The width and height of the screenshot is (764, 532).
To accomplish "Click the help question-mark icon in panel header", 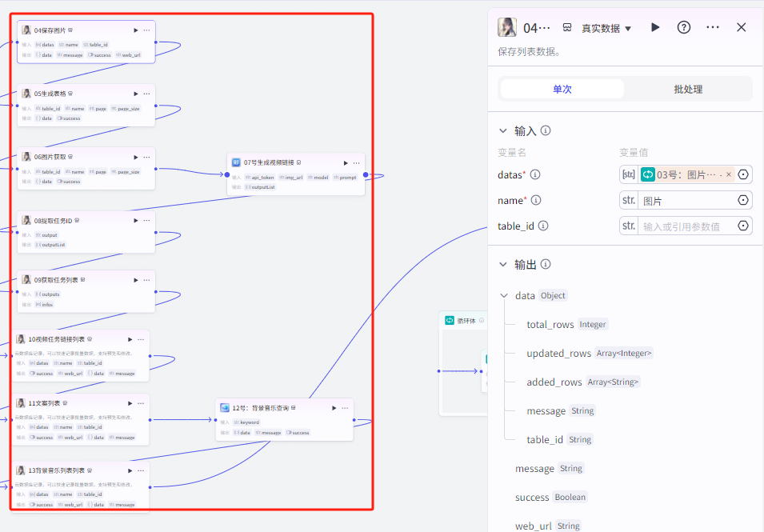I will (x=683, y=26).
